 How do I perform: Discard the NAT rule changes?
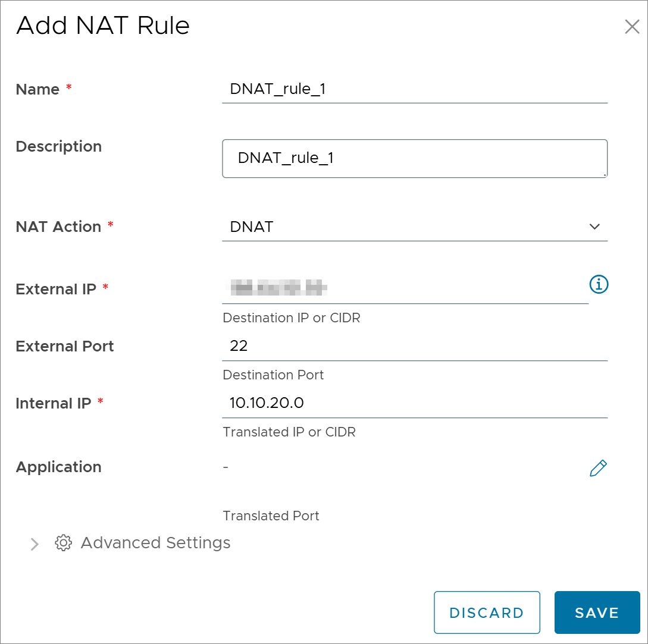coord(487,612)
